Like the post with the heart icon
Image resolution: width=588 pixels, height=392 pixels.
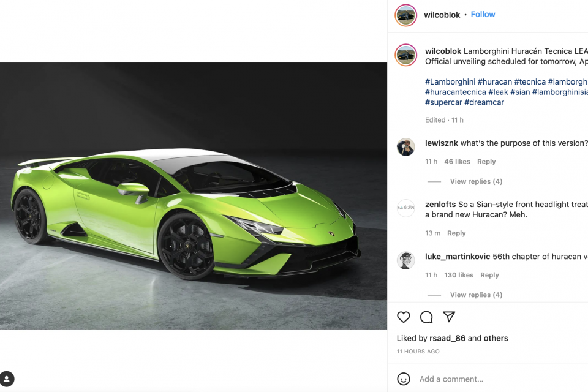click(x=404, y=317)
